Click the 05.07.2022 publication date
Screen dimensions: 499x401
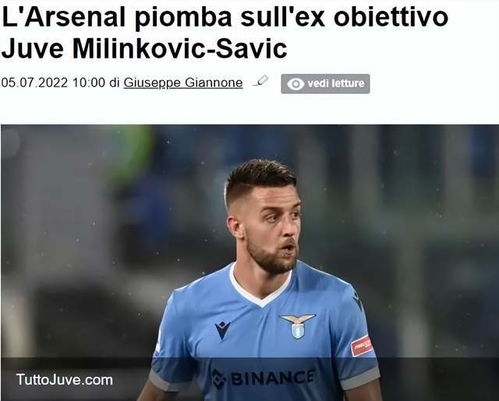(x=35, y=83)
